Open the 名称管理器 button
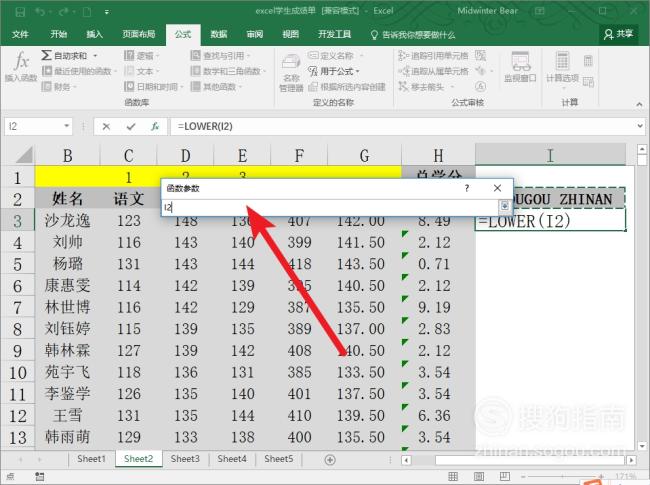Image resolution: width=650 pixels, height=485 pixels. (291, 73)
